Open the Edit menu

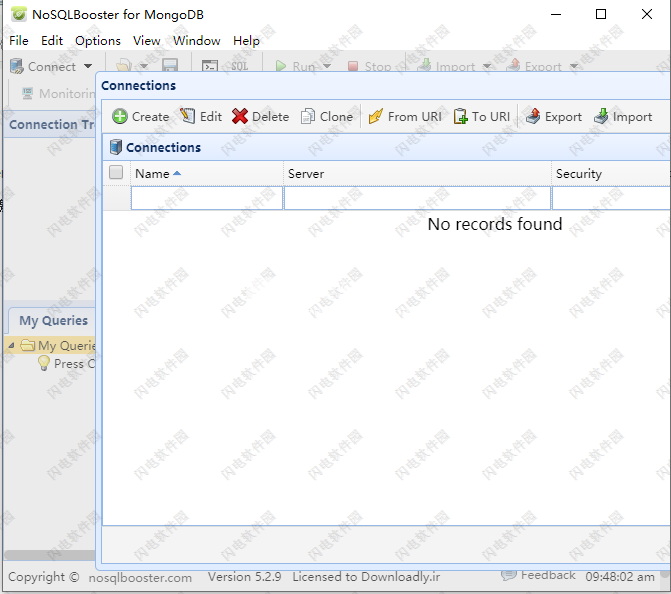(52, 41)
